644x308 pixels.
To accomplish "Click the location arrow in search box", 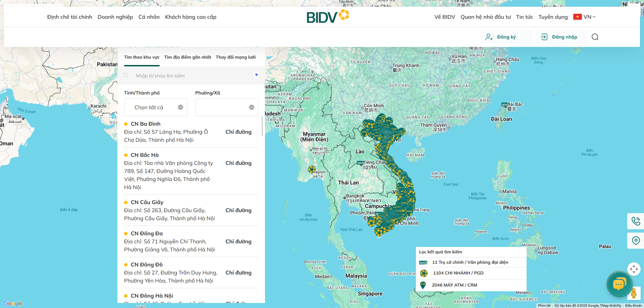I will (256, 75).
